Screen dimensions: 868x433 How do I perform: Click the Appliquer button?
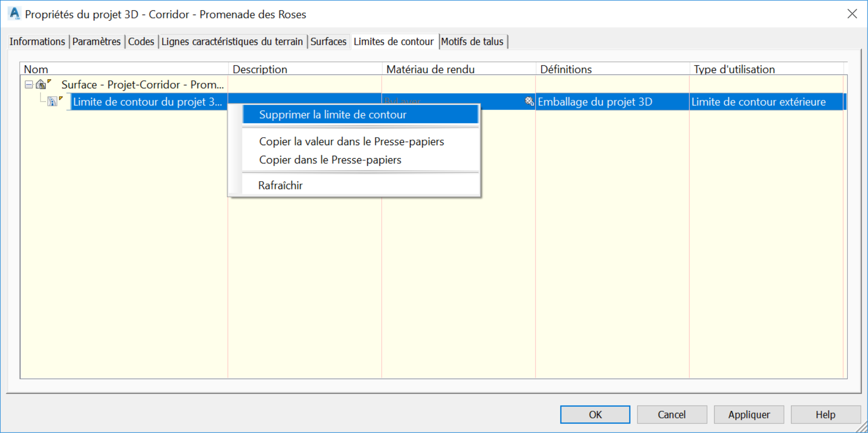coord(749,414)
